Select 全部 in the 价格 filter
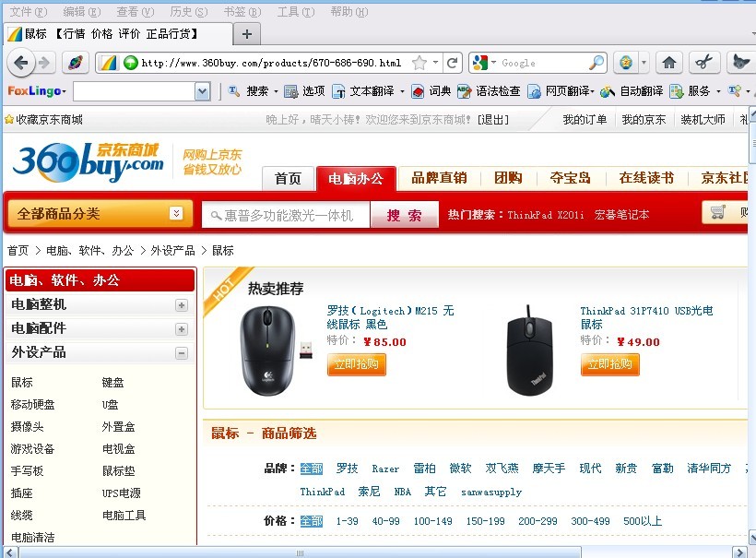The image size is (756, 558). pos(312,521)
